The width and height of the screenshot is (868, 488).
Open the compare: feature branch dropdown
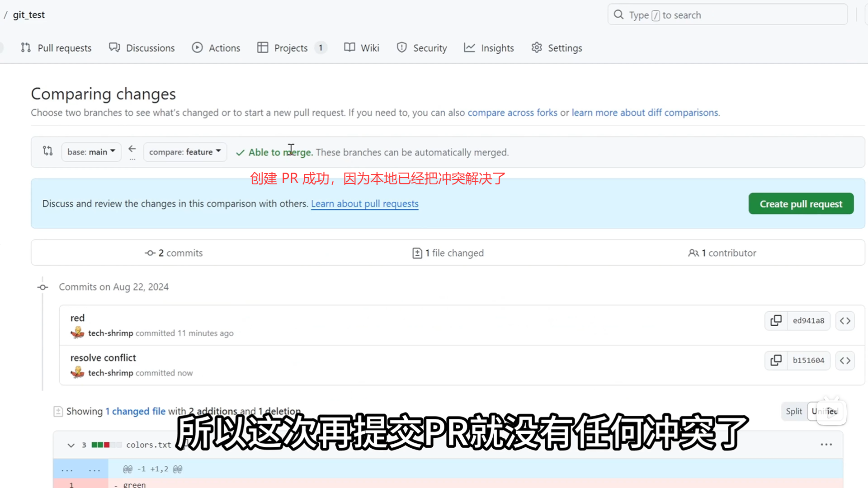tap(185, 152)
